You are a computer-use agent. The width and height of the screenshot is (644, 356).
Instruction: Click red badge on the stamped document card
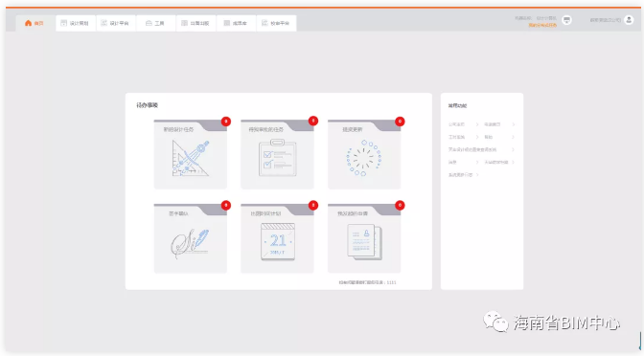tap(400, 205)
